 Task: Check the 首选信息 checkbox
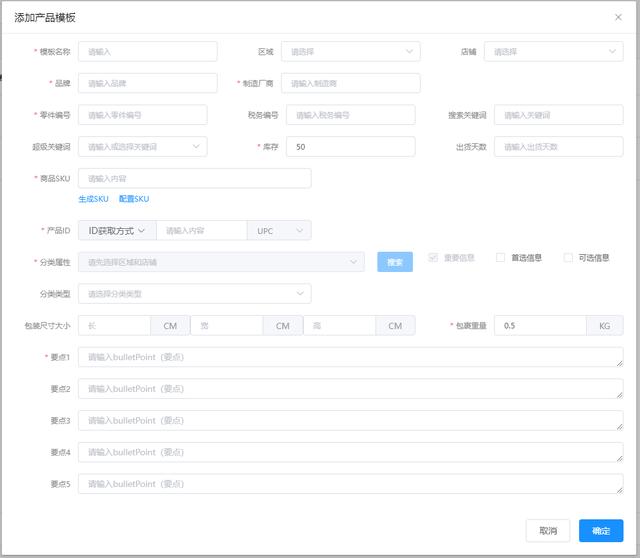point(501,258)
